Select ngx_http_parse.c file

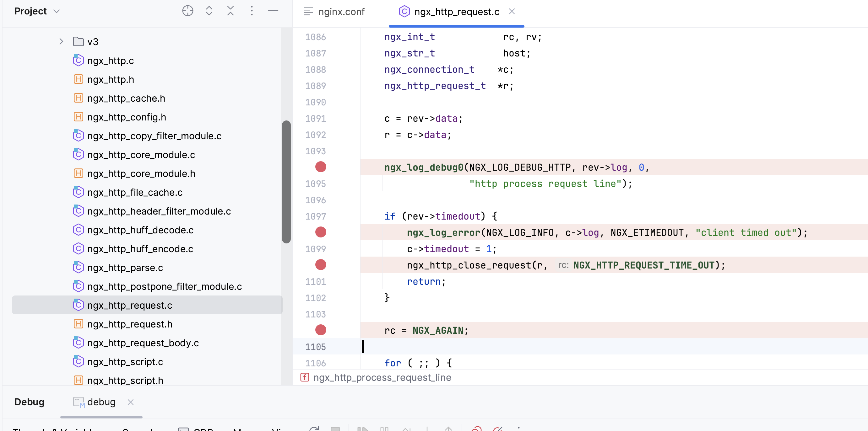[x=125, y=268]
